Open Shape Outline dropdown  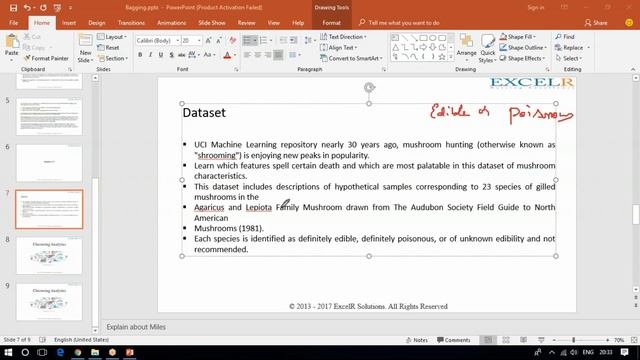click(x=523, y=47)
